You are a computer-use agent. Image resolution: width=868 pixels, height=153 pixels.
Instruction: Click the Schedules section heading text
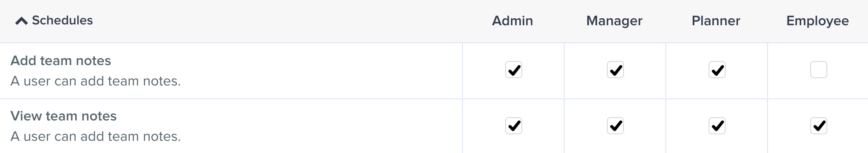pyautogui.click(x=62, y=20)
